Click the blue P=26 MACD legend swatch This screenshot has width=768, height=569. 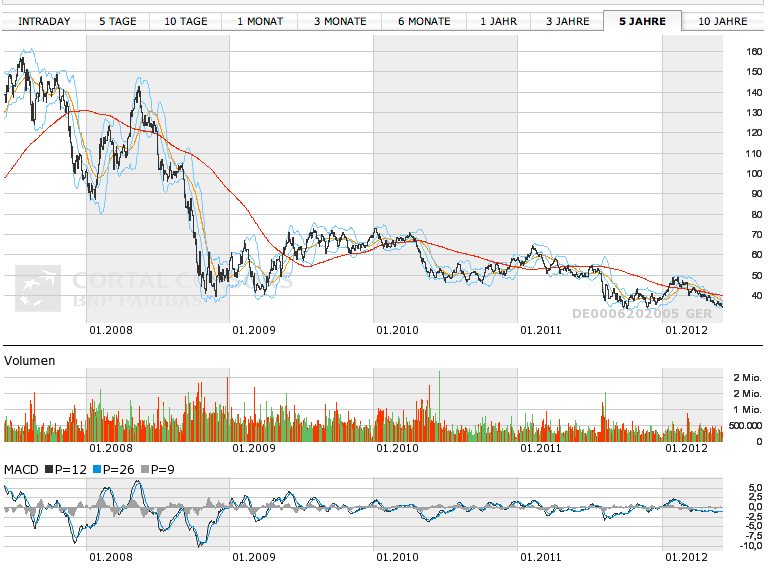point(97,469)
